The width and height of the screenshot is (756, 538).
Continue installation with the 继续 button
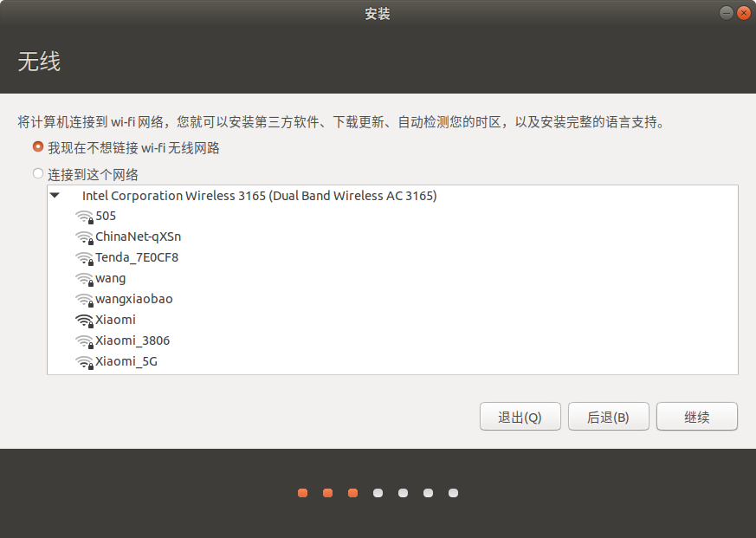point(697,417)
